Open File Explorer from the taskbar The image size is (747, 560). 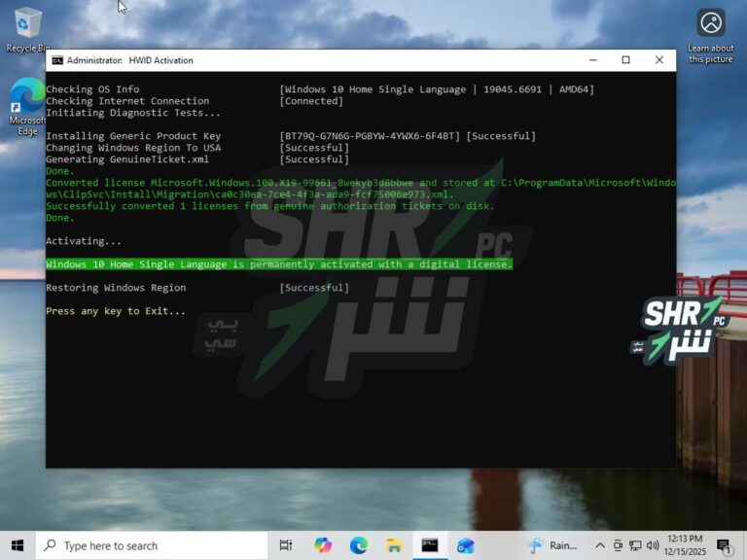click(x=394, y=545)
